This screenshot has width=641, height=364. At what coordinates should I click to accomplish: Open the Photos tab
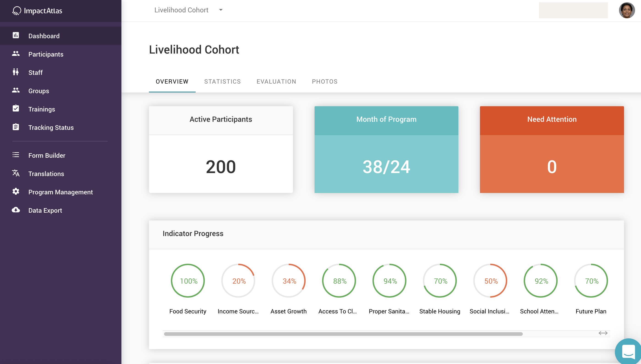click(325, 81)
